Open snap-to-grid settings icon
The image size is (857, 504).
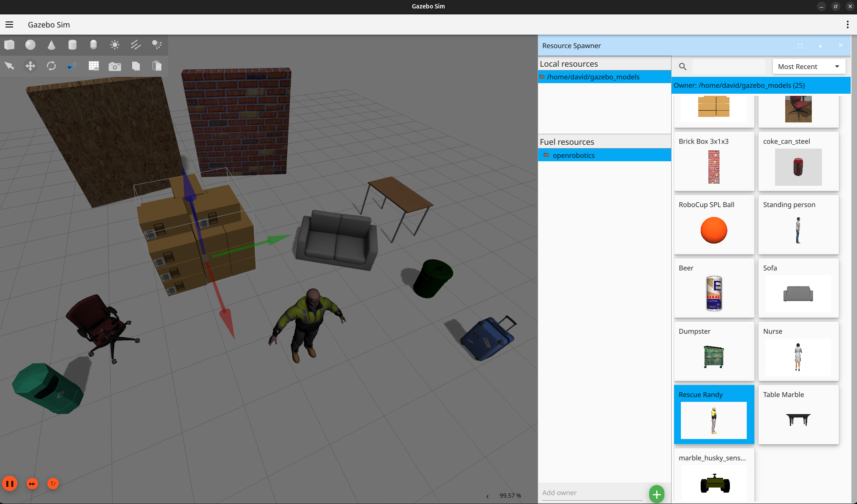click(93, 66)
